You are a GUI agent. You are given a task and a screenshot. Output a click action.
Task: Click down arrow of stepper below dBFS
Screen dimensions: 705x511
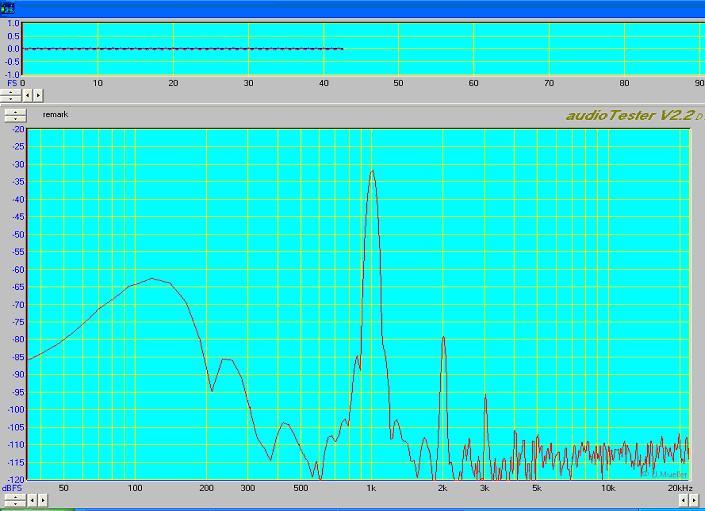pyautogui.click(x=15, y=503)
